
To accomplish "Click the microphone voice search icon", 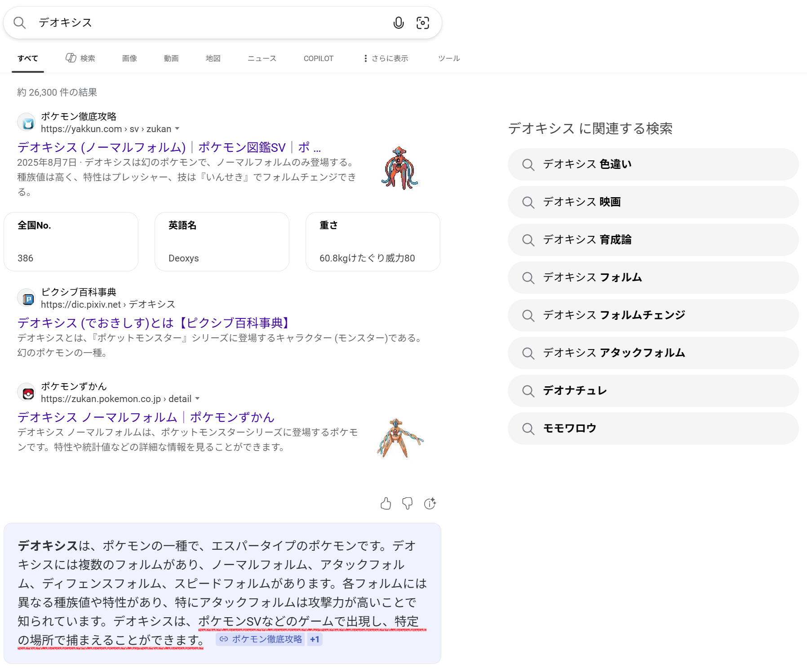I will tap(398, 23).
